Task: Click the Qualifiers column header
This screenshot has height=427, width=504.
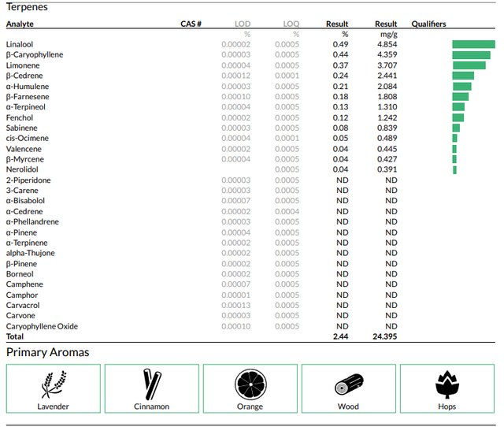Action: [428, 24]
